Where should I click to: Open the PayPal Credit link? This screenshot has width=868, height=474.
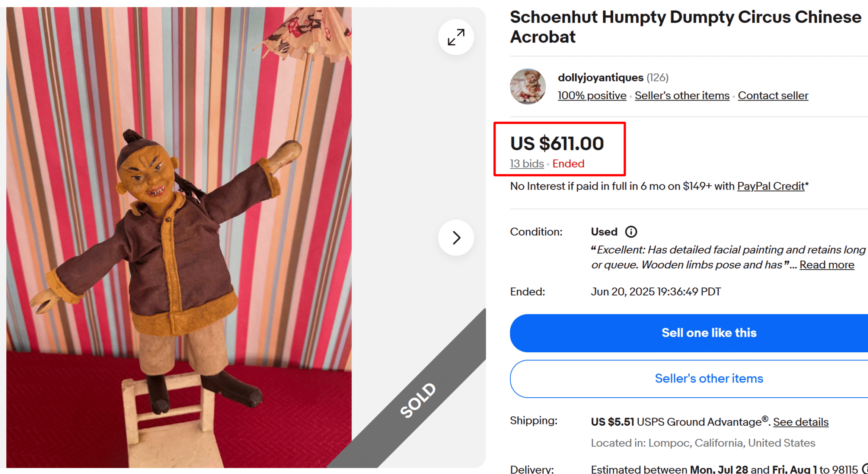pyautogui.click(x=771, y=186)
